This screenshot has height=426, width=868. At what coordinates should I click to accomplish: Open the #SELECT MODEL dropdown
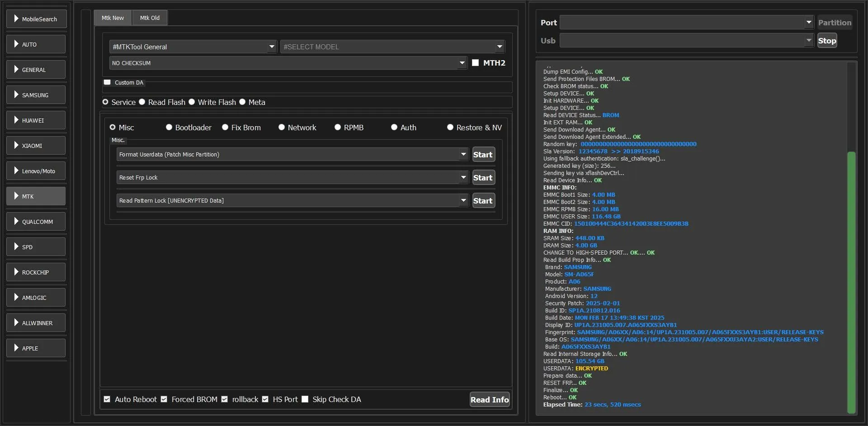coord(392,47)
